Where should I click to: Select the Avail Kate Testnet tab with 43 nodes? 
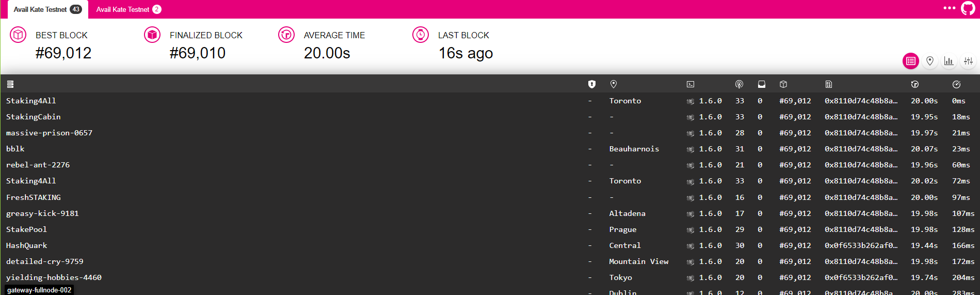(47, 9)
